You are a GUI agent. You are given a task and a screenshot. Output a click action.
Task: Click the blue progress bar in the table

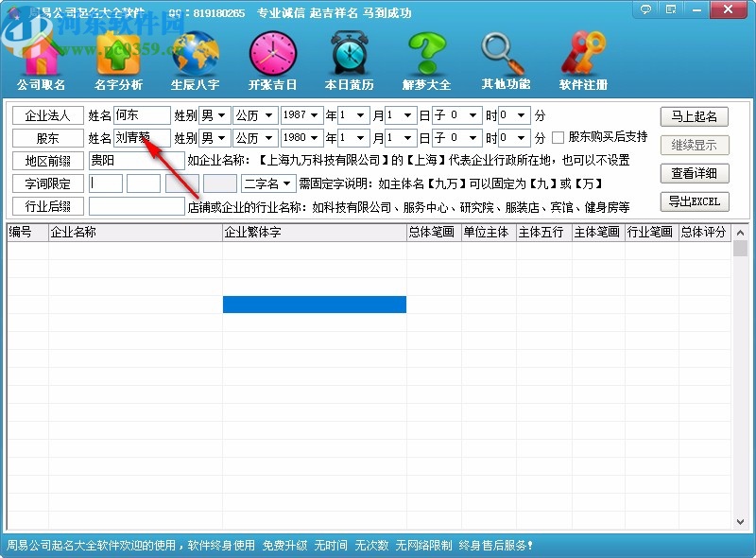point(314,305)
